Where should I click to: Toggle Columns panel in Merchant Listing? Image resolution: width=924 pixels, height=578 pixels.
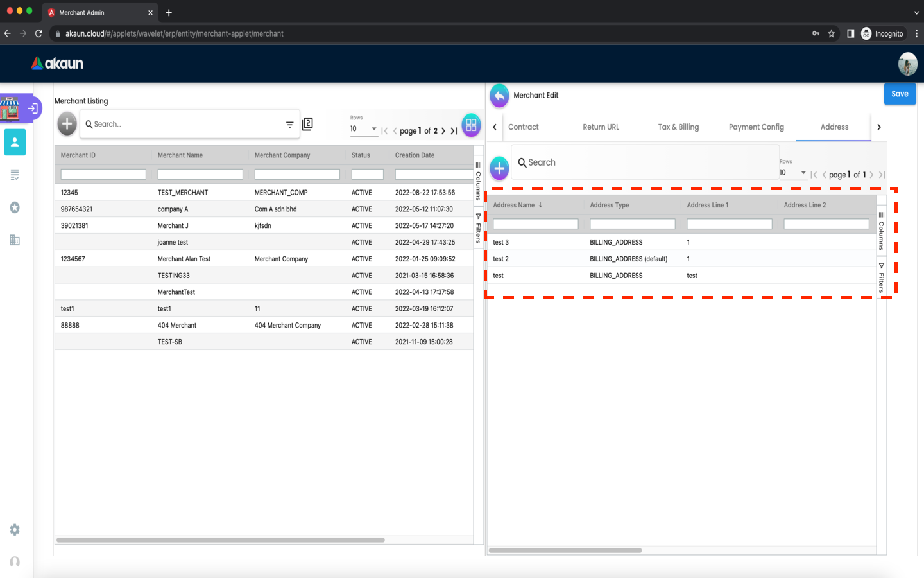point(478,182)
